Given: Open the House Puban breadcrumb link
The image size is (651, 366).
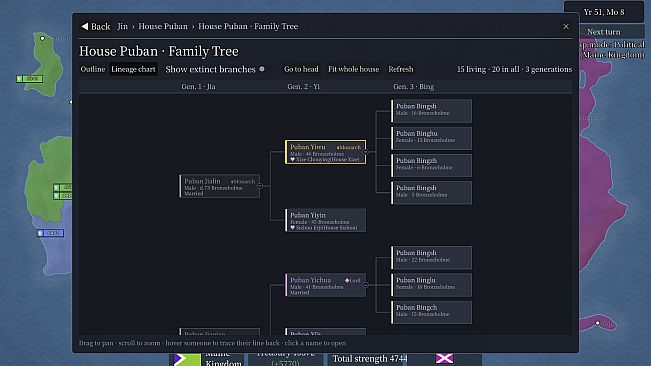Looking at the screenshot, I should pos(163,27).
